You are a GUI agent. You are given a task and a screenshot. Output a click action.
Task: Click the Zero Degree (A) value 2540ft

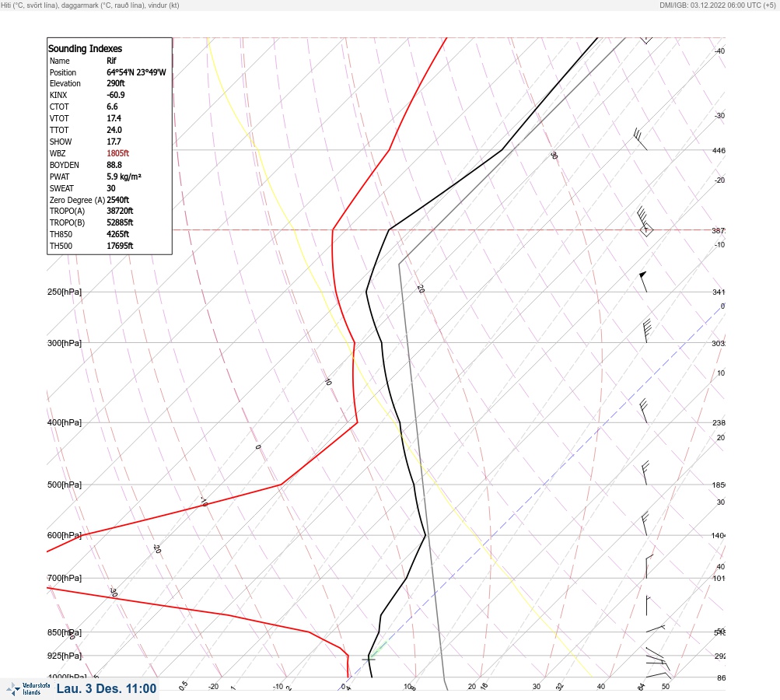118,200
